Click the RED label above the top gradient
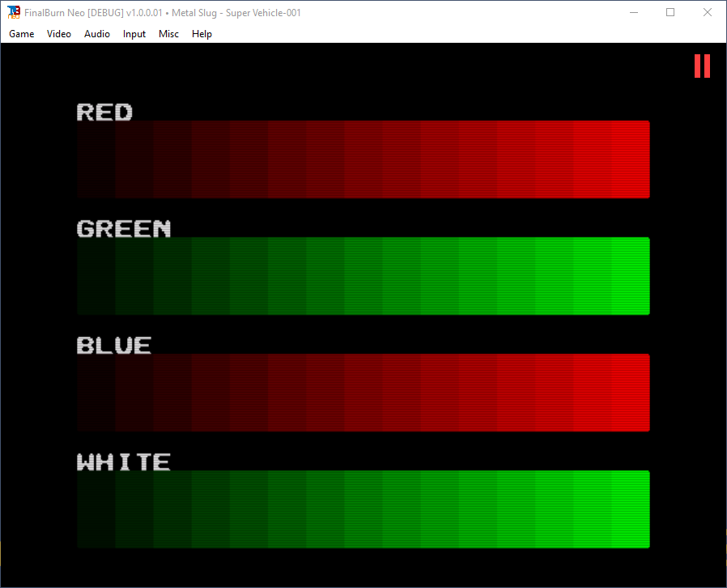Image resolution: width=727 pixels, height=588 pixels. coord(104,112)
